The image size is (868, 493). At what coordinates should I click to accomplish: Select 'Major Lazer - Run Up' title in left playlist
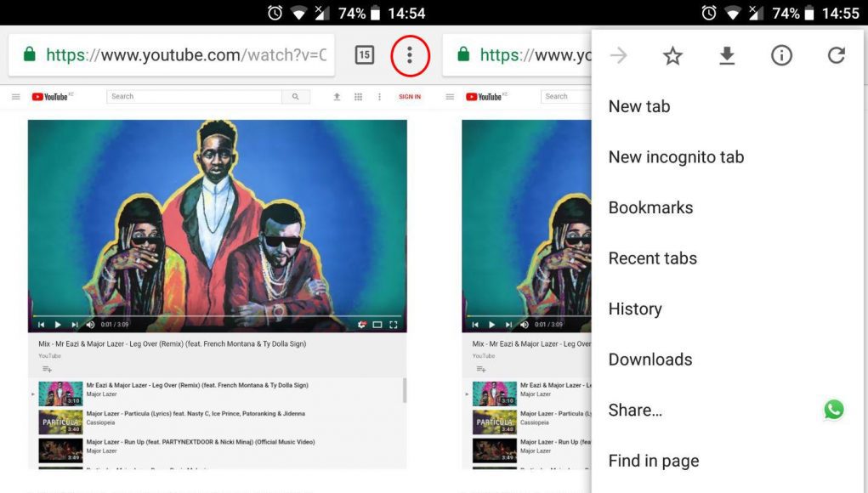coord(201,442)
